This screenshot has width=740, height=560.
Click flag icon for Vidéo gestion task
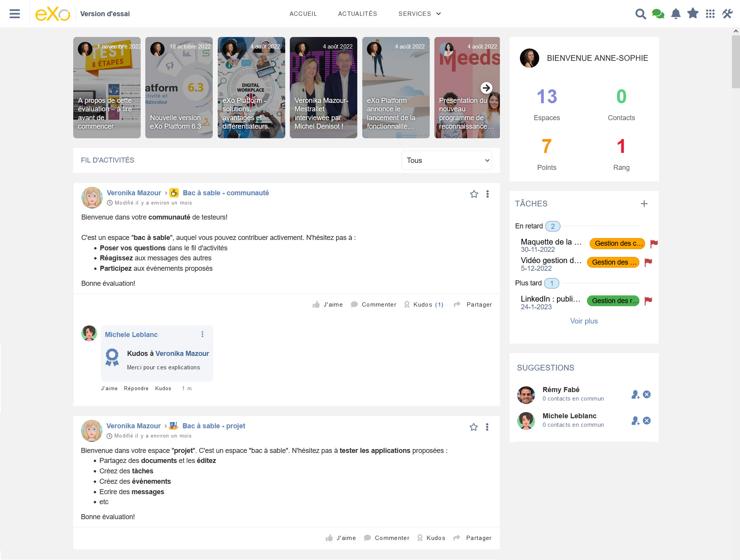coord(648,262)
